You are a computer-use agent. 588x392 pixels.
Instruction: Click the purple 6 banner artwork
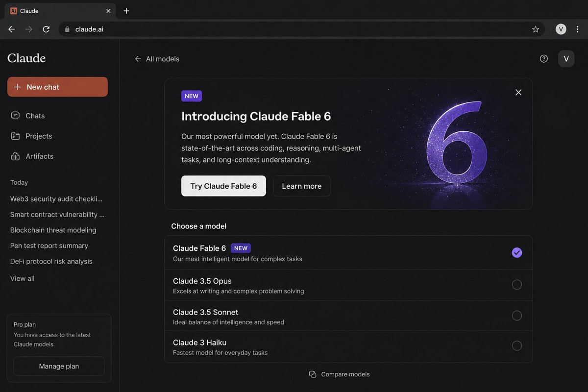click(457, 144)
